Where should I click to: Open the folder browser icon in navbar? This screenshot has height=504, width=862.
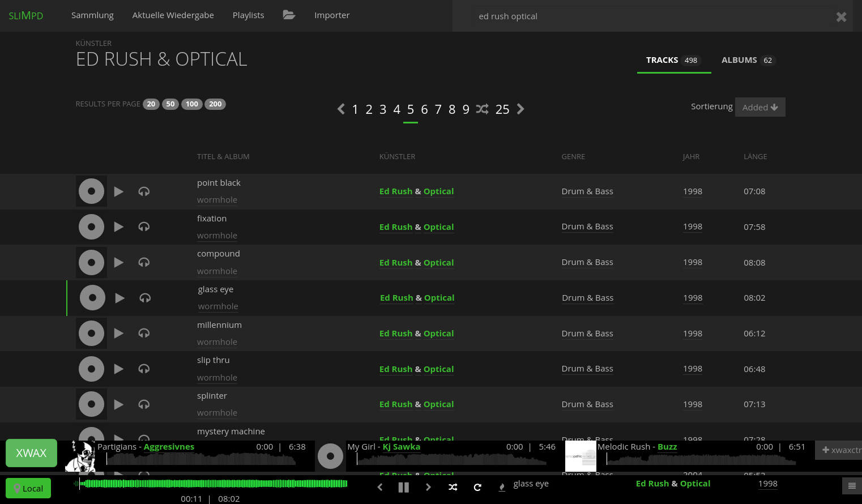click(x=289, y=15)
